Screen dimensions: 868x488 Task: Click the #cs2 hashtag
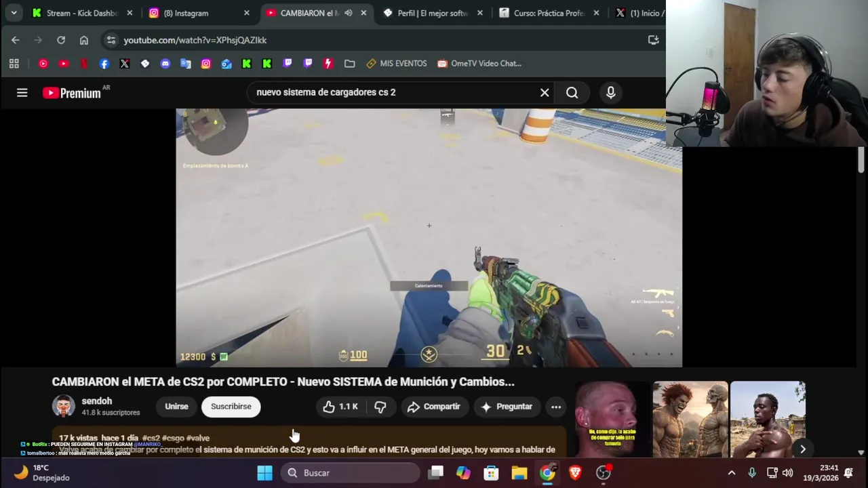coord(151,438)
